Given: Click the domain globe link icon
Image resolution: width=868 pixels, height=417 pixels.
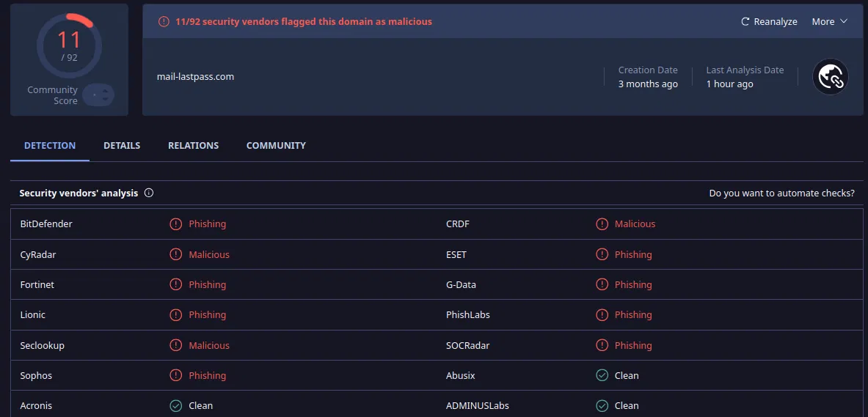Looking at the screenshot, I should pyautogui.click(x=831, y=77).
